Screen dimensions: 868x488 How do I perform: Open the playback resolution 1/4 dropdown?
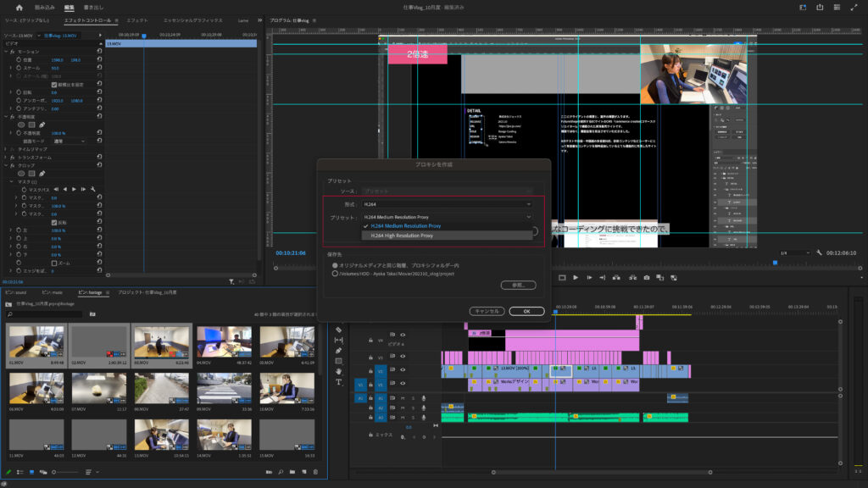click(x=795, y=252)
